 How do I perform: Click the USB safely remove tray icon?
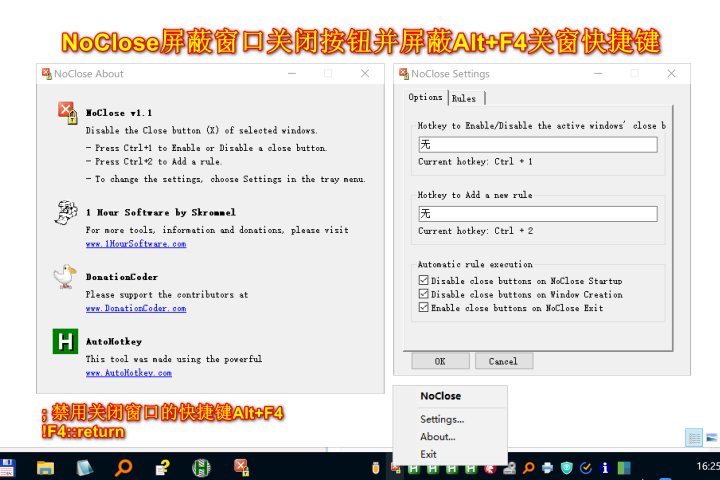[375, 468]
